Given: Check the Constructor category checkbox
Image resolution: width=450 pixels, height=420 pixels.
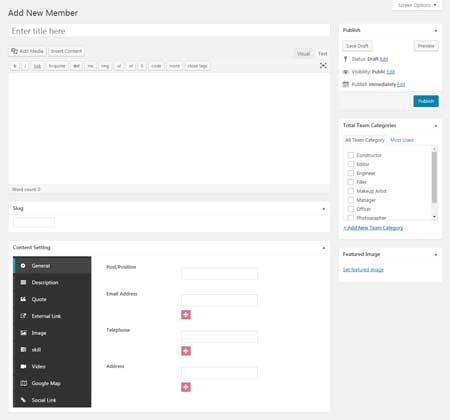Looking at the screenshot, I should [x=351, y=155].
